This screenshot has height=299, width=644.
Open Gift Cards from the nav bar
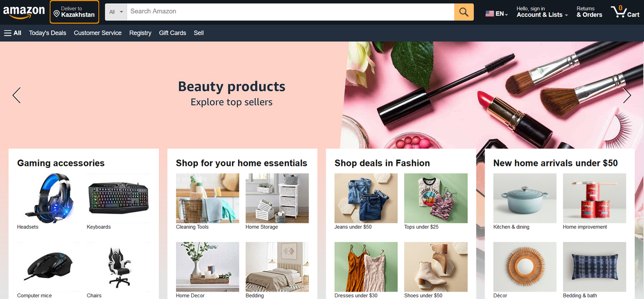pos(173,33)
